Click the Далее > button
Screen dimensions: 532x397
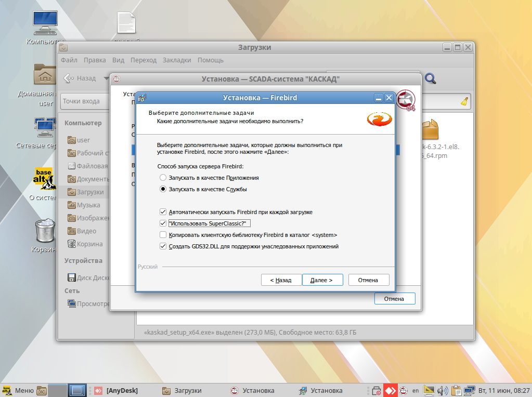(x=322, y=280)
